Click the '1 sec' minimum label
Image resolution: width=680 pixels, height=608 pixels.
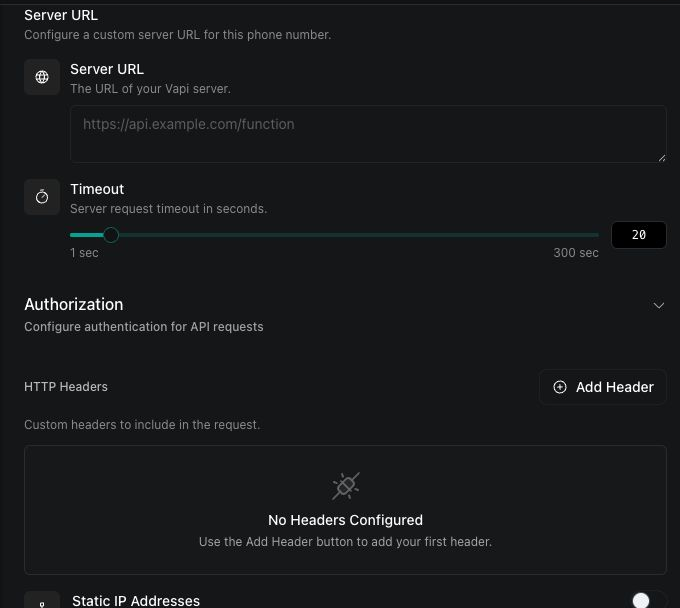click(x=84, y=252)
